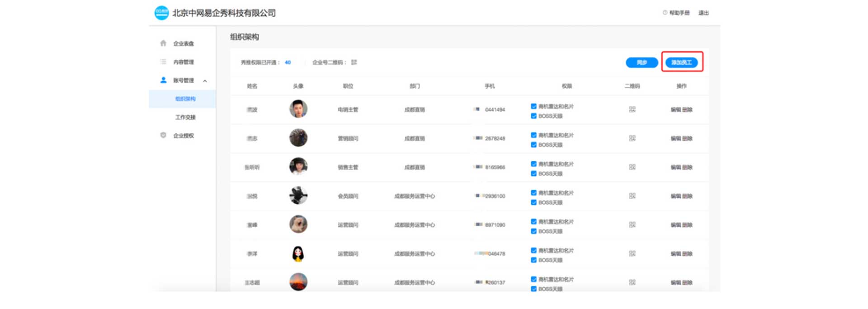Viewport: 868px width, 309px height.
Task: Click the list icon beside 内容管理
Action: [x=163, y=62]
